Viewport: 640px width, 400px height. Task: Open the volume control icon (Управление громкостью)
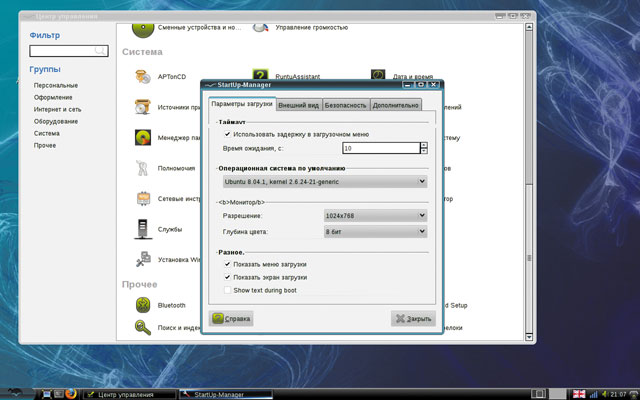click(260, 28)
